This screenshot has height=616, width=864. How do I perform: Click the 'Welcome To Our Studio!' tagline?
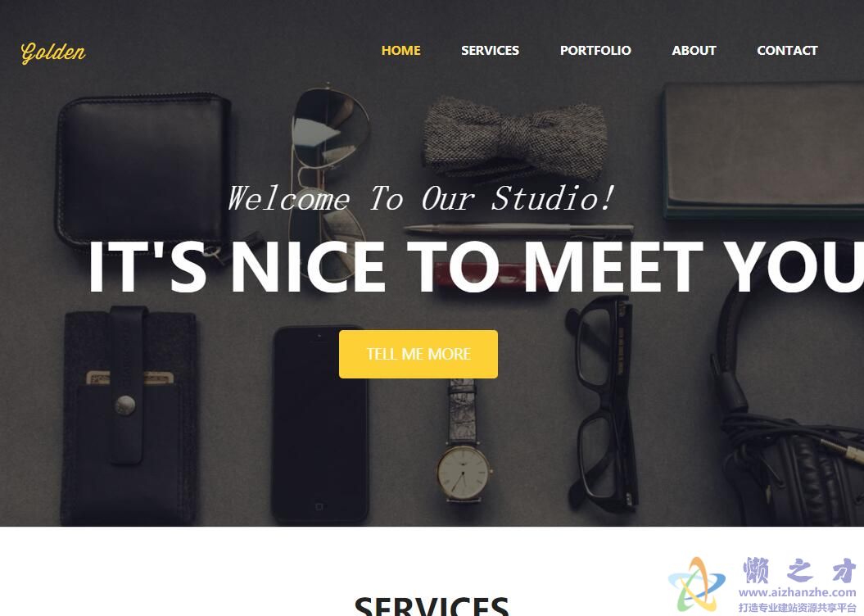(x=420, y=197)
